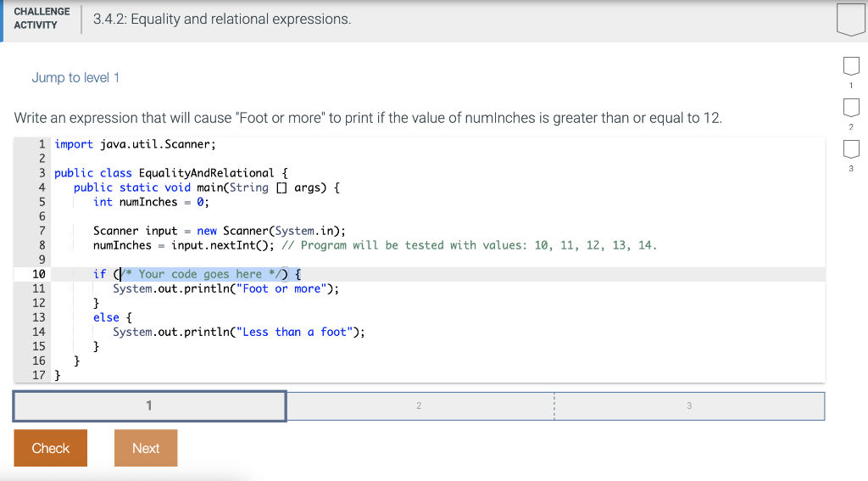Switch to level 2 in the progress bar

[419, 405]
